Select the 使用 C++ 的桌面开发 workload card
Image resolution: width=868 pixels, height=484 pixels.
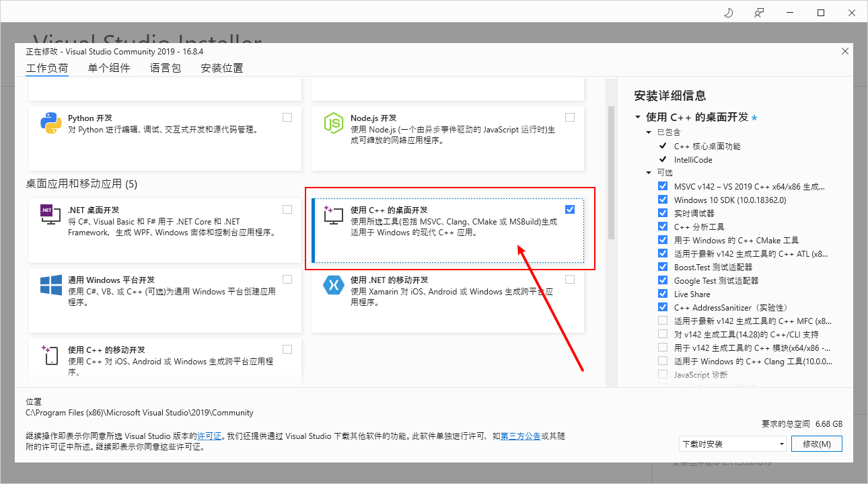click(447, 230)
